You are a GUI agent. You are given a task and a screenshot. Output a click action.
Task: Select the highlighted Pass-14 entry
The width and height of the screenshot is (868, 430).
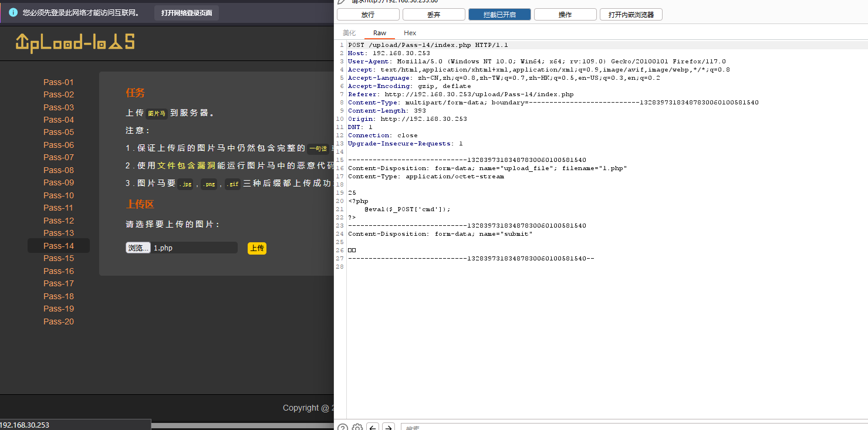(59, 246)
